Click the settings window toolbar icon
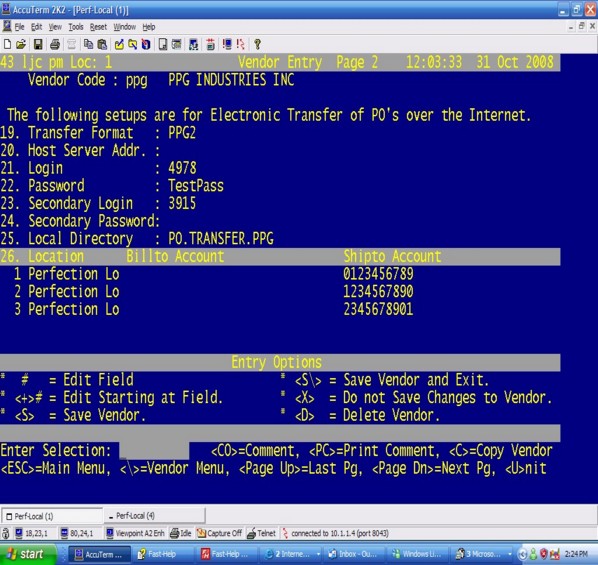 [176, 44]
